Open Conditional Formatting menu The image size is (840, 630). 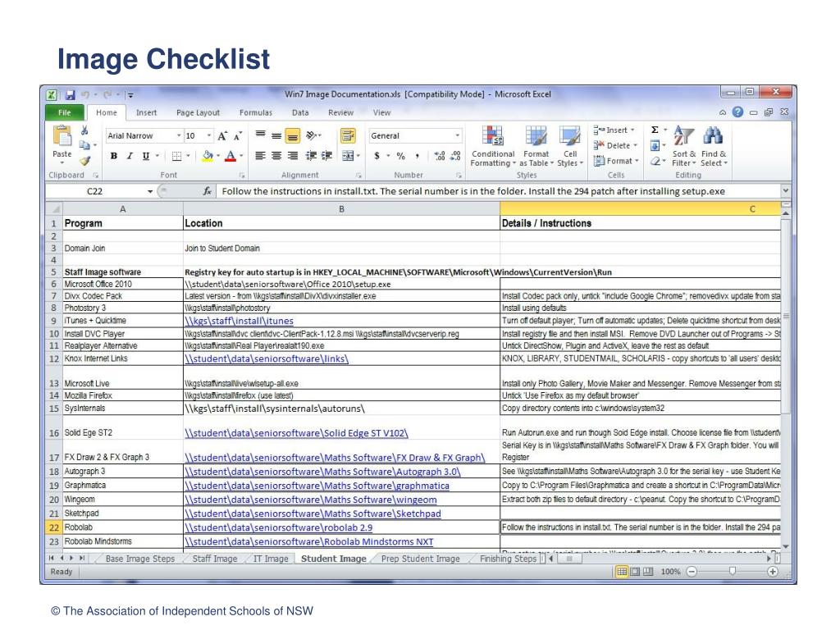493,146
